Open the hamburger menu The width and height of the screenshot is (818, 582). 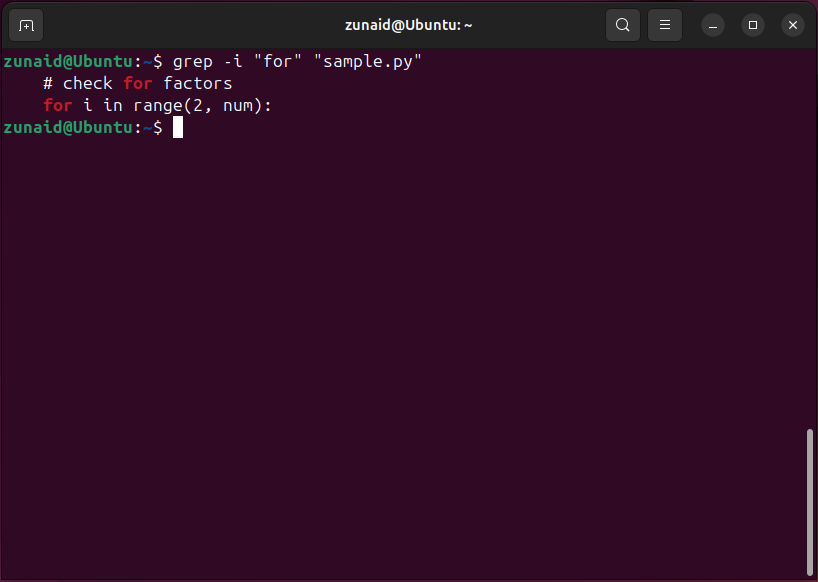click(664, 25)
